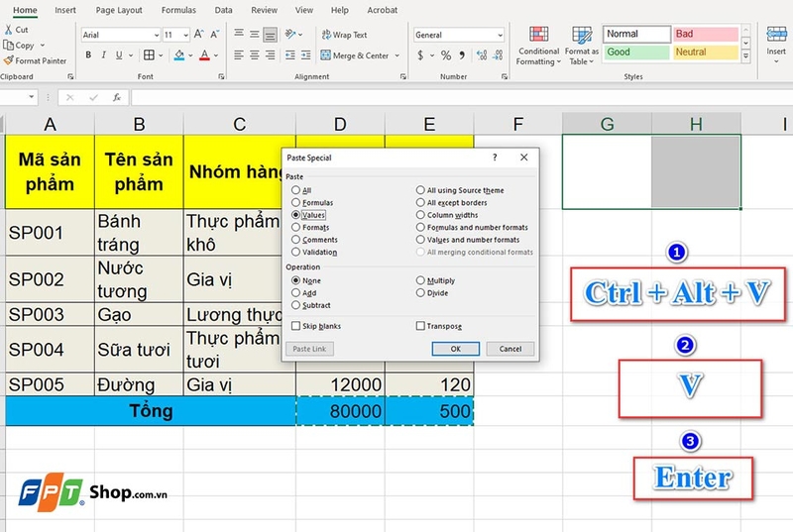The height and width of the screenshot is (532, 793).
Task: Apply the Good cell style
Action: coord(636,53)
